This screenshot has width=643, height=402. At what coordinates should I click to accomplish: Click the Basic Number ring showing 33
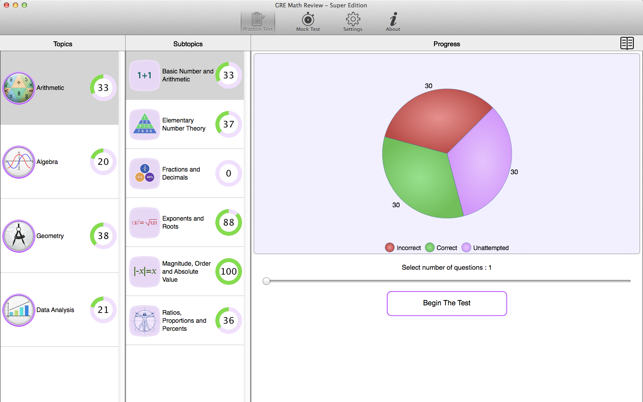tap(229, 75)
